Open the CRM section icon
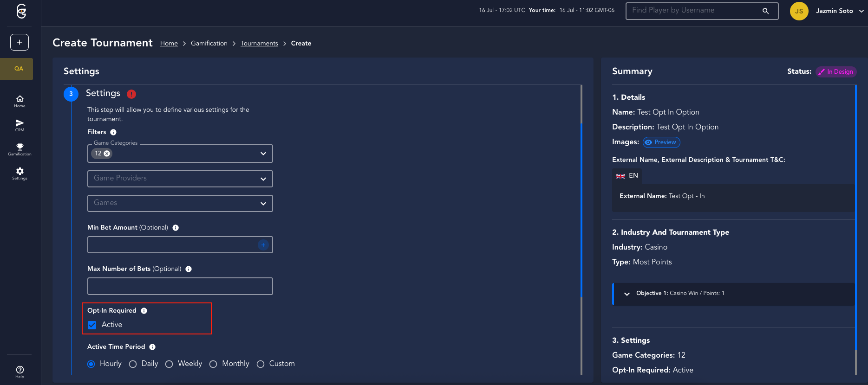Image resolution: width=868 pixels, height=385 pixels. 20,125
